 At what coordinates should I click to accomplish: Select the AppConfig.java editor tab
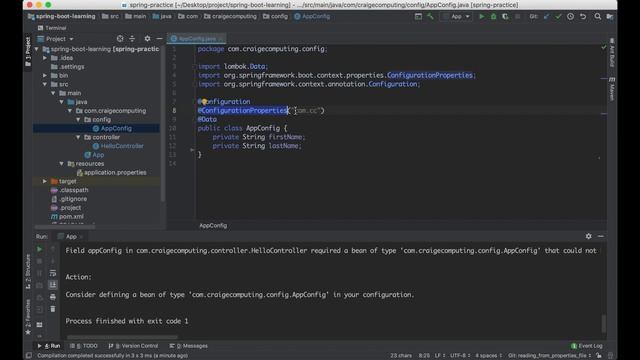196,39
